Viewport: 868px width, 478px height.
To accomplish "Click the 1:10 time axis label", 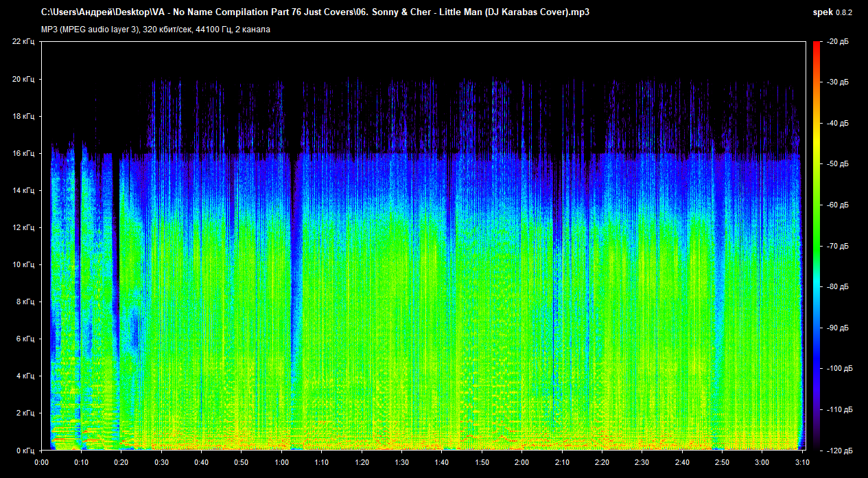I will pyautogui.click(x=321, y=462).
